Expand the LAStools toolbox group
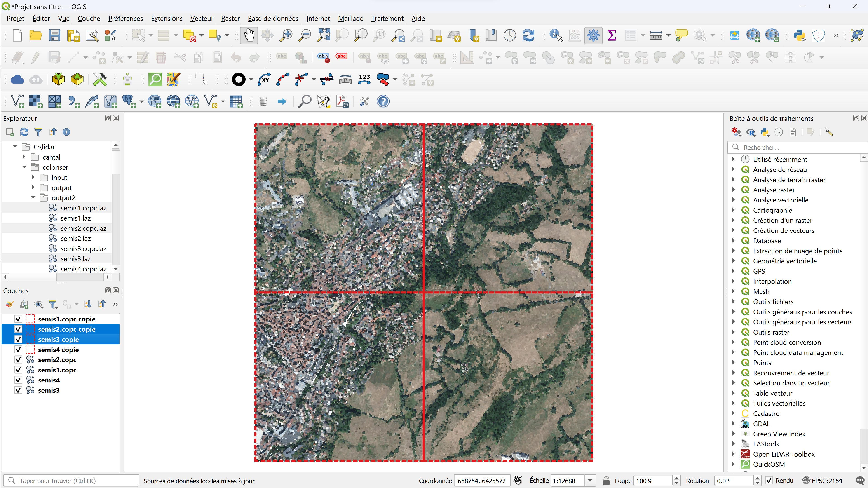This screenshot has height=488, width=868. (734, 444)
